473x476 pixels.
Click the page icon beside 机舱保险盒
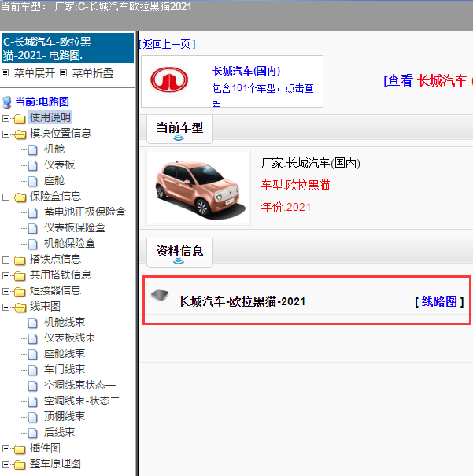[x=33, y=244]
